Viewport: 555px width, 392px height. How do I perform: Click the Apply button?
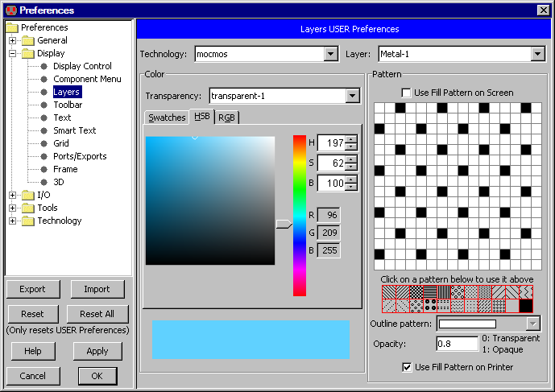coord(97,351)
